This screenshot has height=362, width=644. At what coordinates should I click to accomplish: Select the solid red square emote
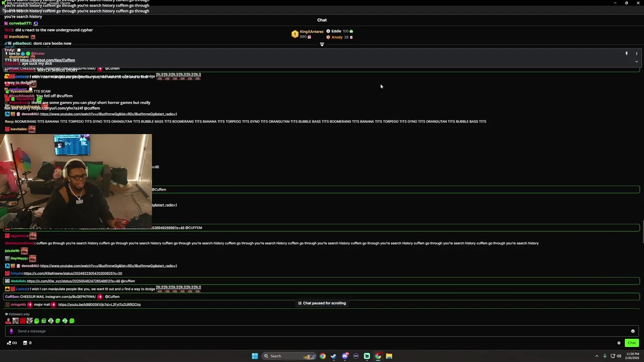click(x=23, y=321)
